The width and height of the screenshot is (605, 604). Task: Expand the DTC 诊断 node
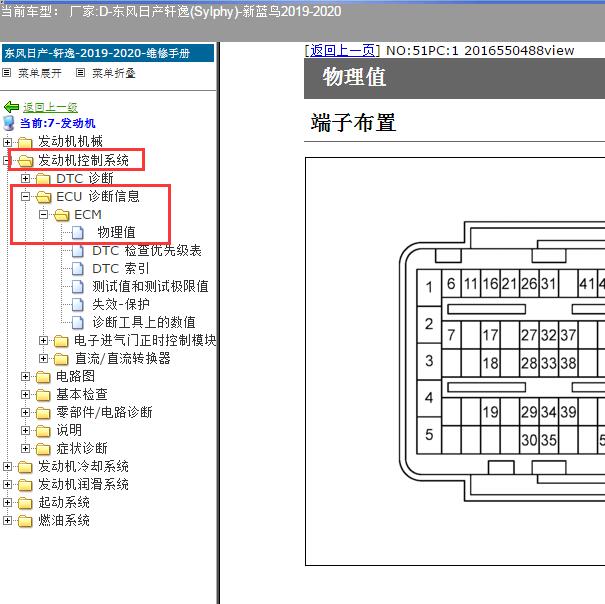[25, 179]
